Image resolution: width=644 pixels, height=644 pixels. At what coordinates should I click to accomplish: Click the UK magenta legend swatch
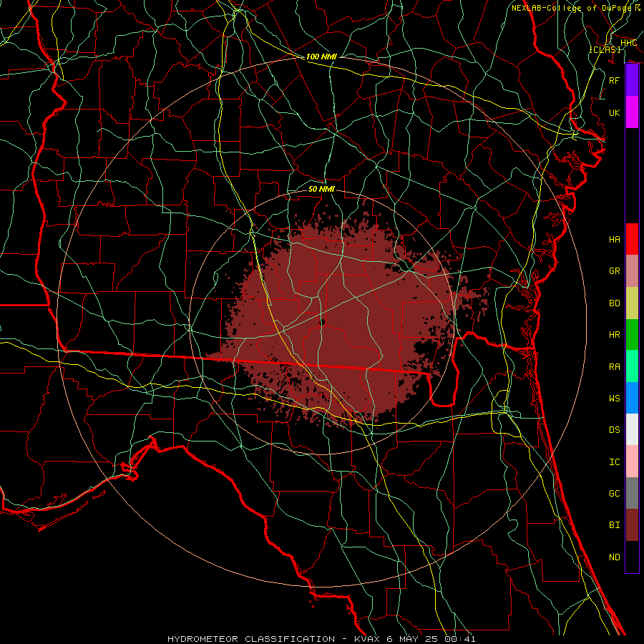coord(632,112)
